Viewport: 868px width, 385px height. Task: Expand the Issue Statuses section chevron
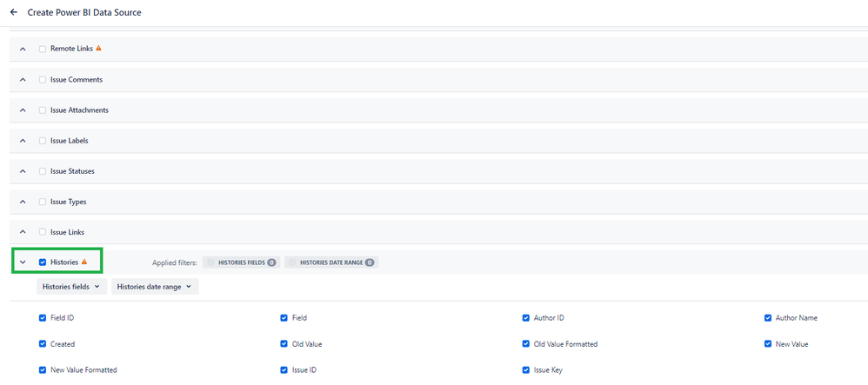coord(23,171)
